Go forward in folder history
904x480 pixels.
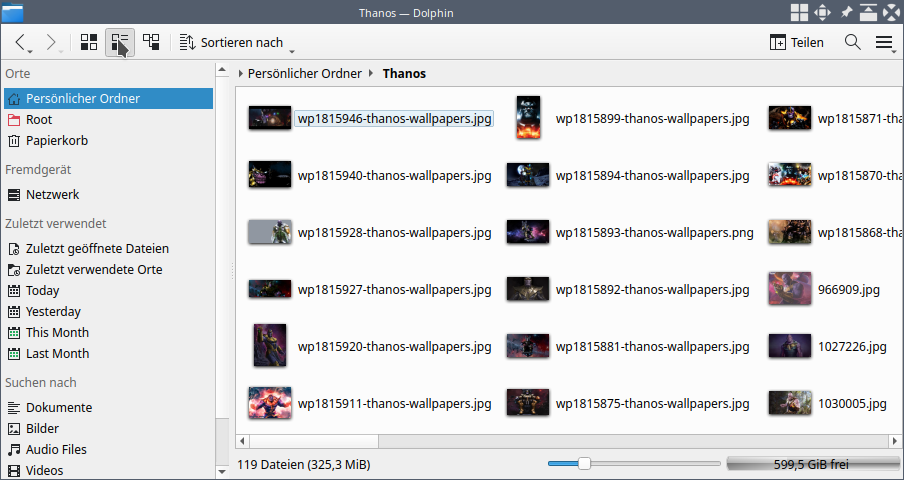pos(52,43)
